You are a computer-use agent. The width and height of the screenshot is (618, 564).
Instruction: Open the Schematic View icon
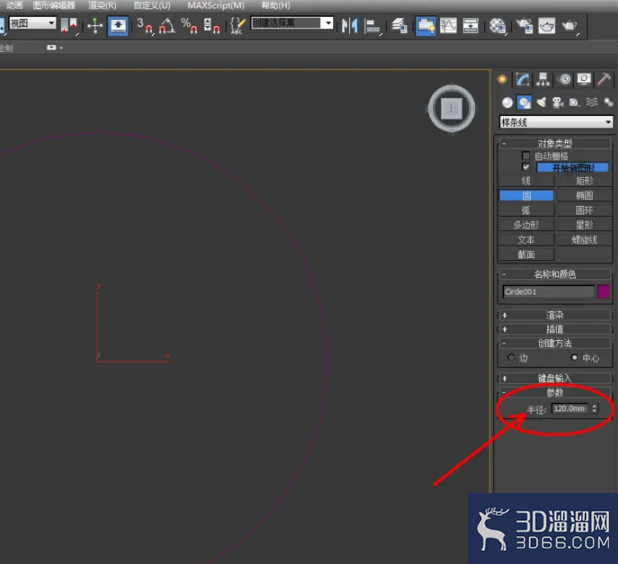tap(470, 26)
